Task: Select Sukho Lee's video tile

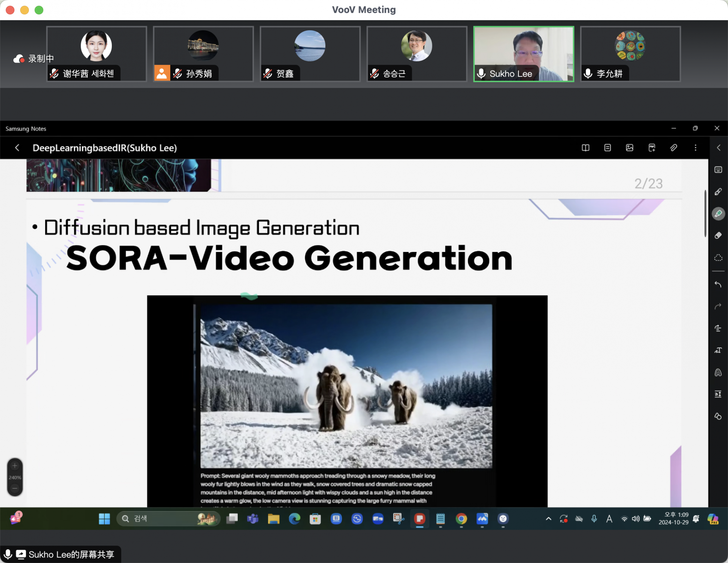Action: click(x=524, y=54)
